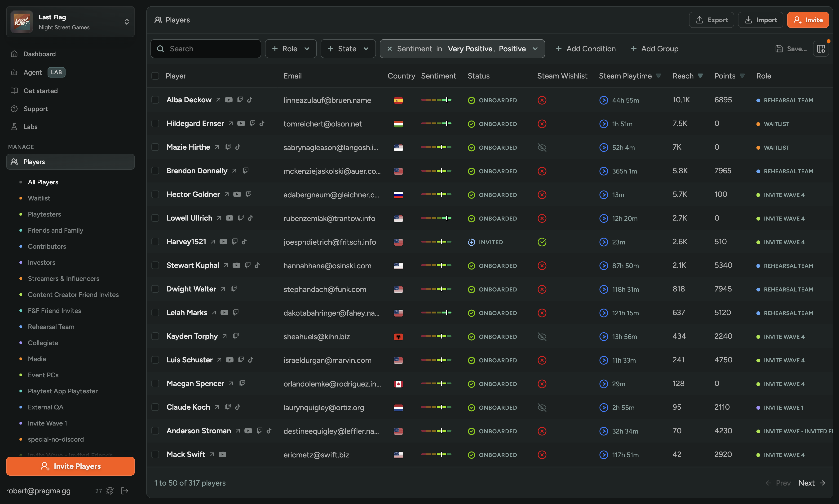Click Alba Deckow's wishlist red X icon
The width and height of the screenshot is (839, 504).
coord(542,100)
